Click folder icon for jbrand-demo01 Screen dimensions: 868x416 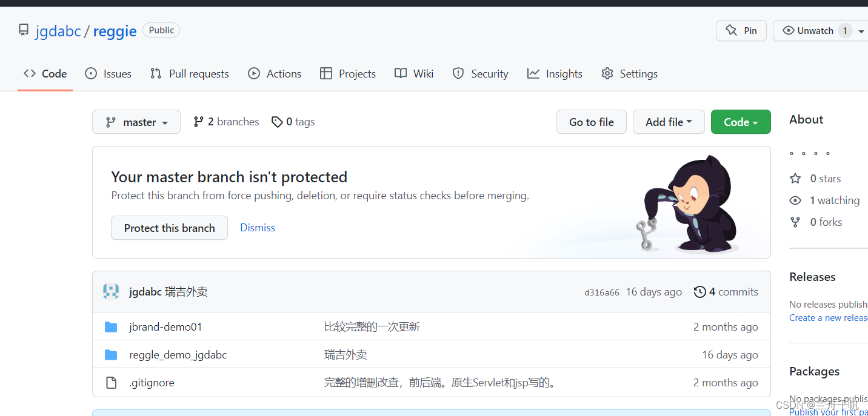pos(111,327)
